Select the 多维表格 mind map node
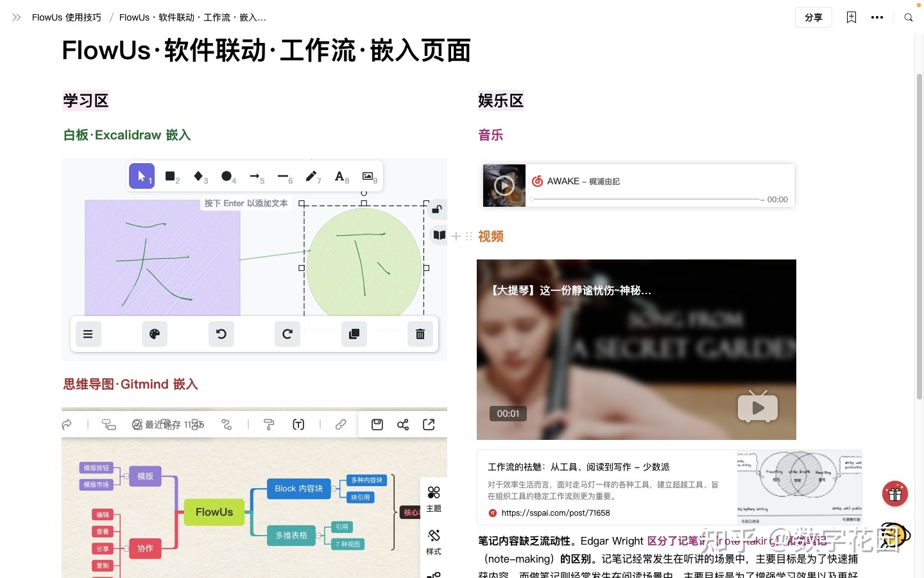This screenshot has width=924, height=578. (291, 535)
